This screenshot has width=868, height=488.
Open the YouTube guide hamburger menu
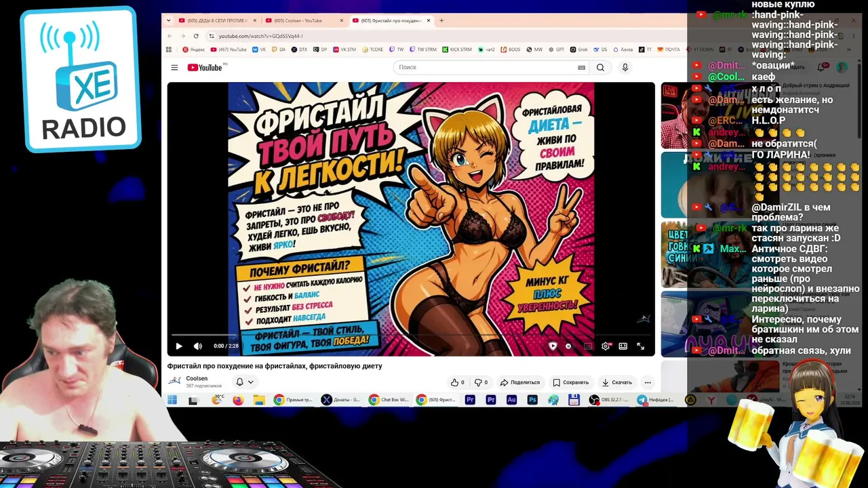pyautogui.click(x=174, y=68)
